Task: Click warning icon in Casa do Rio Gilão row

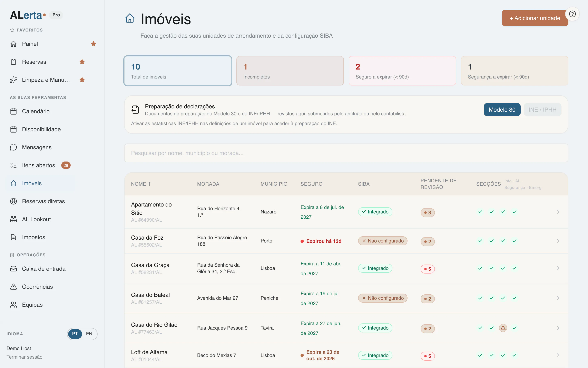Action: click(x=503, y=328)
